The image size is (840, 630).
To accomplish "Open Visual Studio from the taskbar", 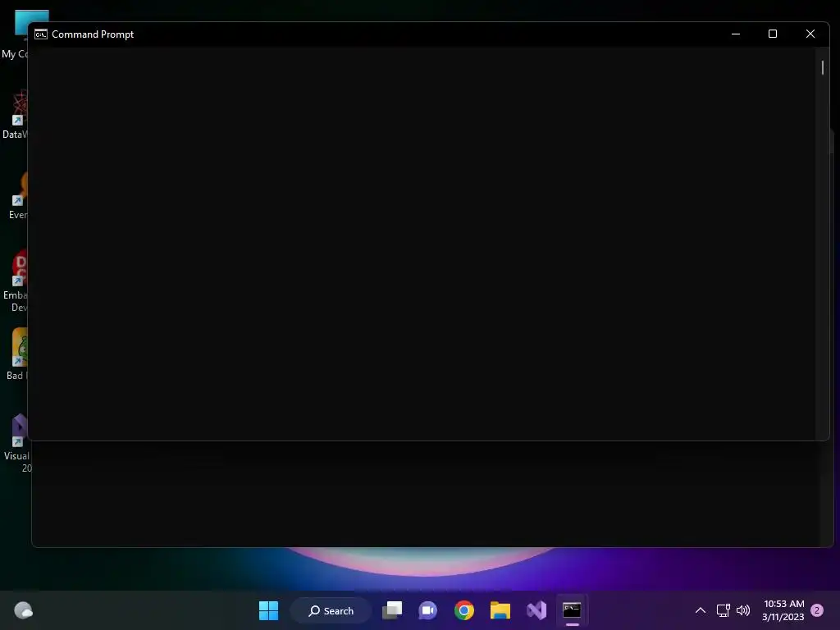I will pos(536,610).
